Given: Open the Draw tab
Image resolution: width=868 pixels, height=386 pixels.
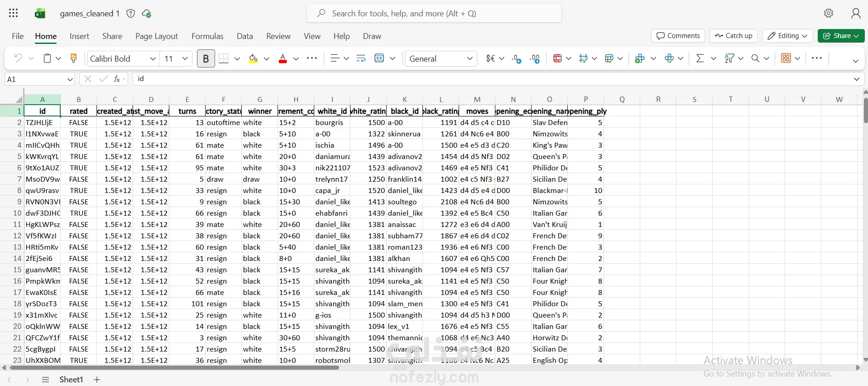Looking at the screenshot, I should [x=372, y=36].
